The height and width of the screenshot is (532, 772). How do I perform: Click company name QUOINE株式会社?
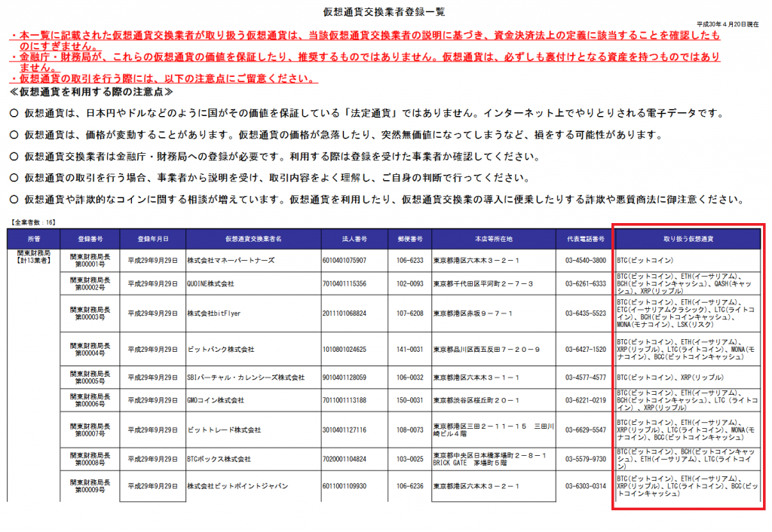211,284
